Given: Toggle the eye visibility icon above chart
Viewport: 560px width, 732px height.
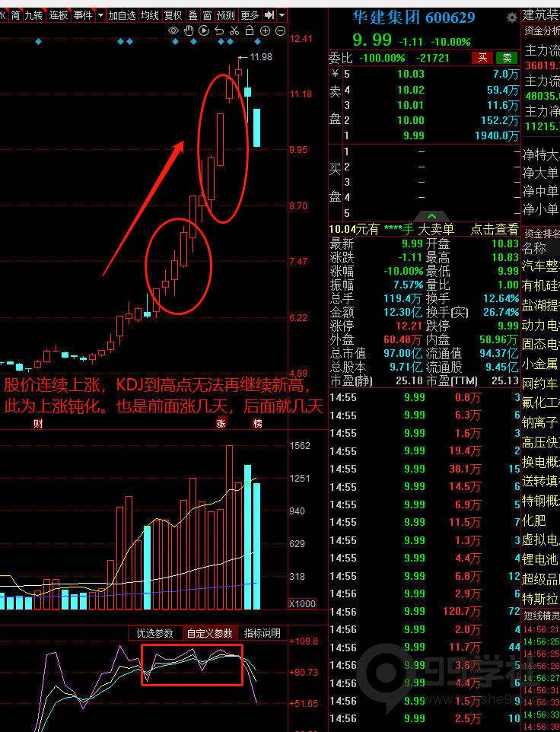Looking at the screenshot, I should pos(173,30).
